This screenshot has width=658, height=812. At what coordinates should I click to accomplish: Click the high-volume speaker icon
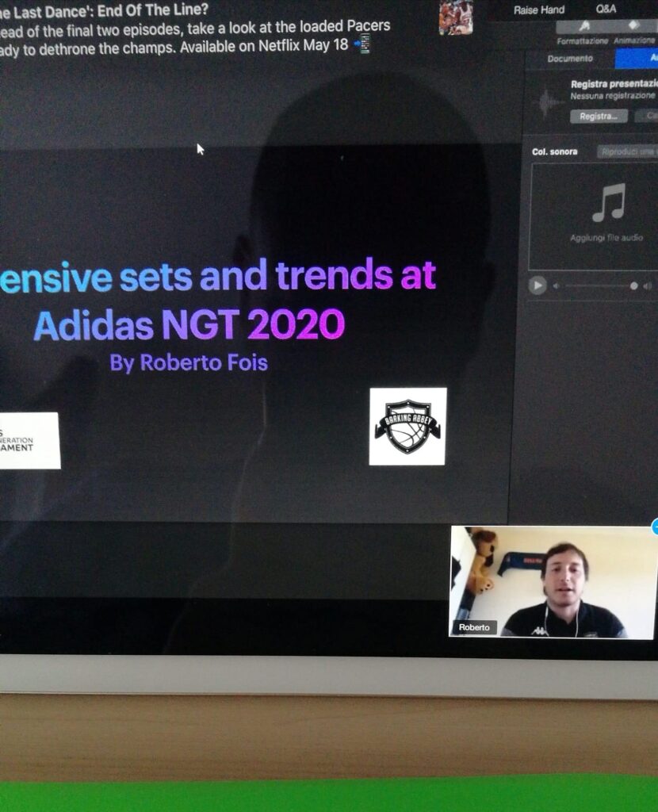(x=647, y=285)
